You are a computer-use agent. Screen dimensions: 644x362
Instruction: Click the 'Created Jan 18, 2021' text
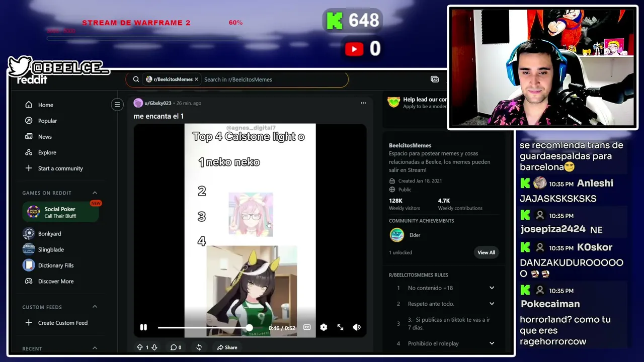pyautogui.click(x=420, y=181)
